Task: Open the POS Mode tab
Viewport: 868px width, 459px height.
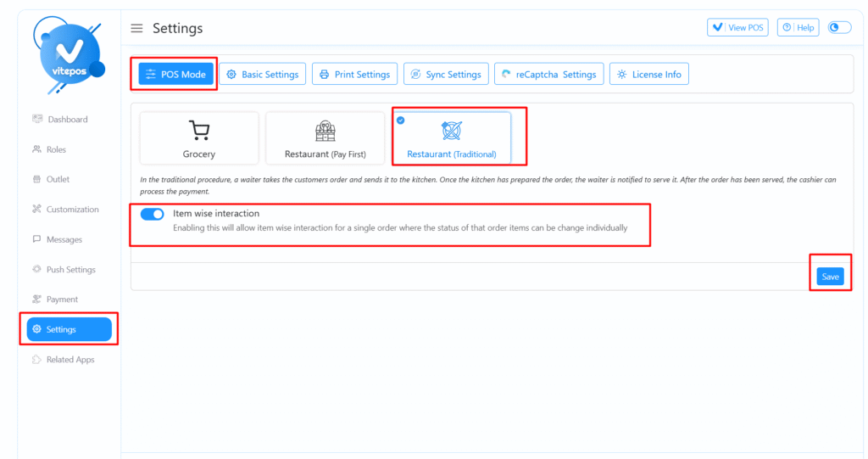Action: 175,75
